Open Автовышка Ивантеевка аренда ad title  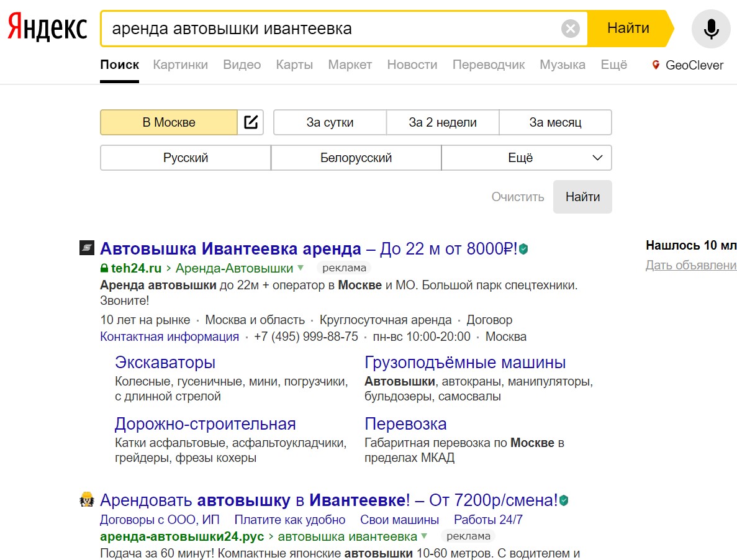[x=309, y=248]
